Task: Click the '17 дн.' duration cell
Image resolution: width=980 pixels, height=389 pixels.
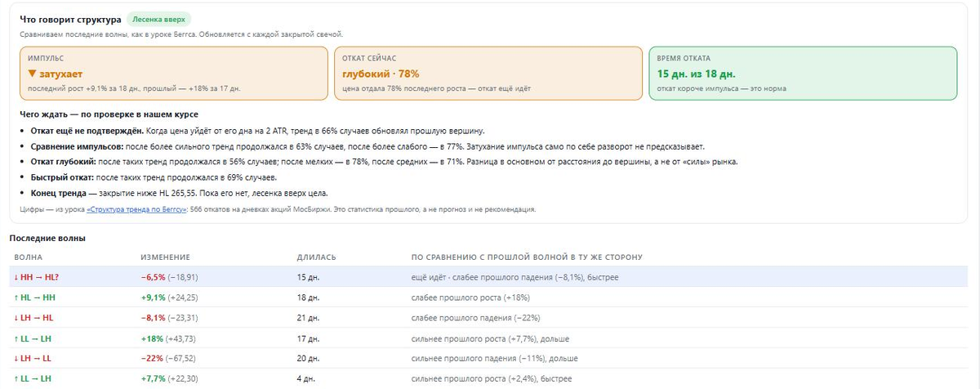Action: (309, 338)
